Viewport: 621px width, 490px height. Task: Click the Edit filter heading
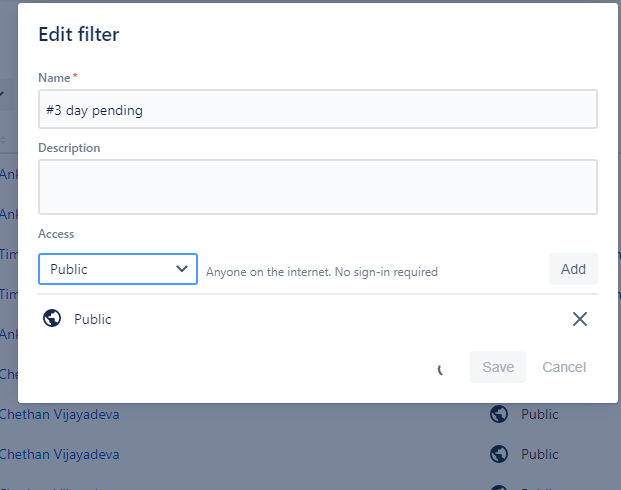[79, 34]
